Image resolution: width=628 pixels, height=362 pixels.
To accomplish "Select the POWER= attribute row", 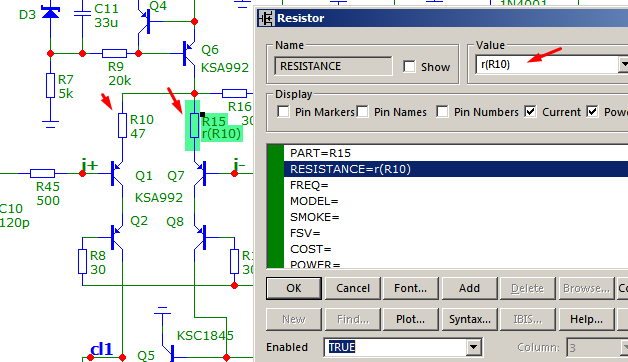I will 456,263.
